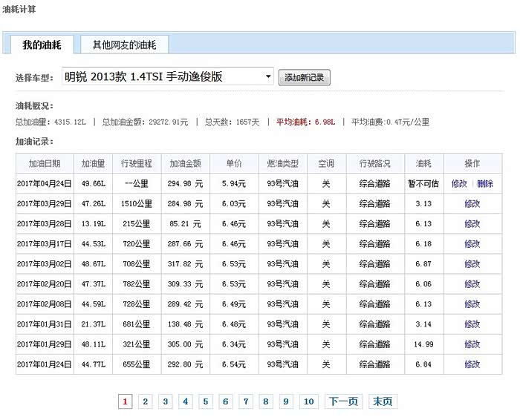Click 下一页 to go to next page
Viewport: 520px width, 420px height.
click(x=343, y=401)
